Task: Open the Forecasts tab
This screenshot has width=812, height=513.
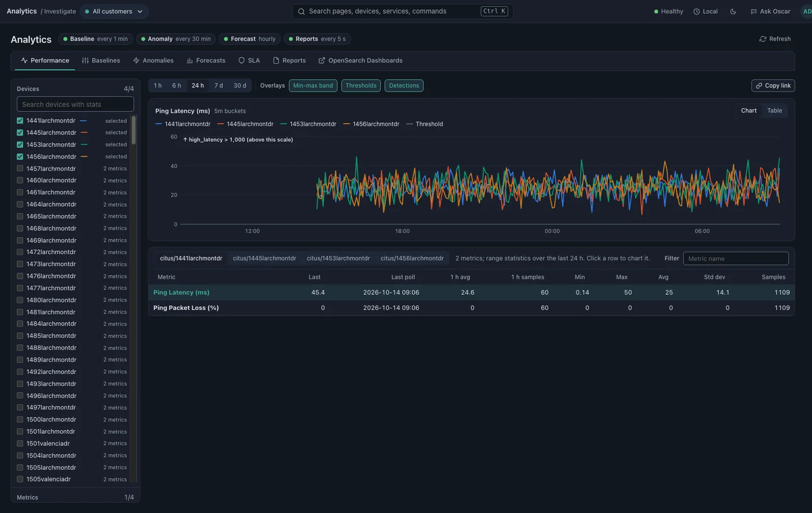Action: [x=206, y=60]
